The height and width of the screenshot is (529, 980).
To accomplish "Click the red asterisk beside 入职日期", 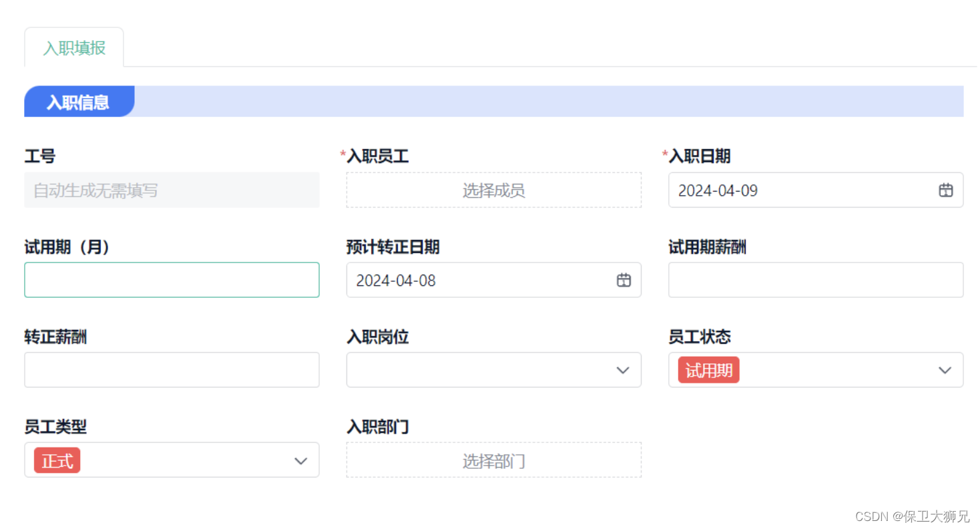I will tap(664, 152).
